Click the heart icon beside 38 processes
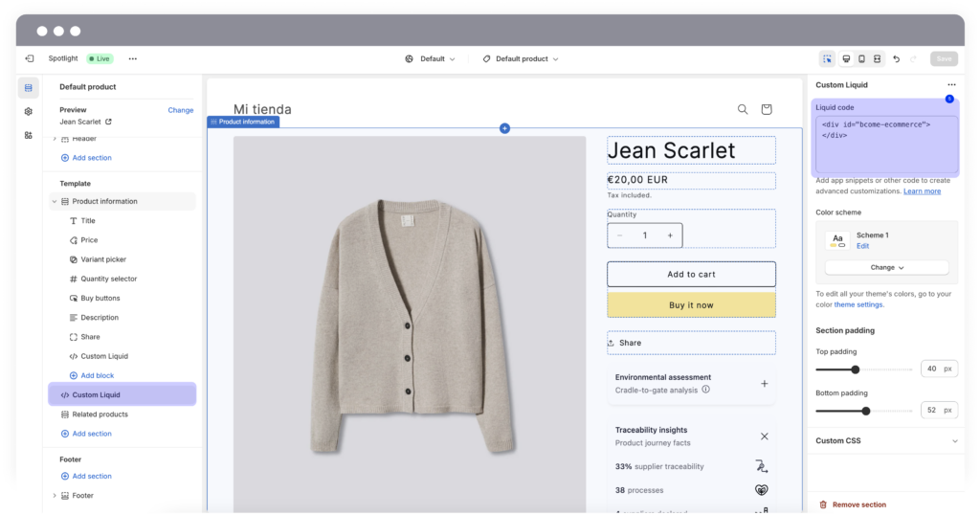This screenshot has width=980, height=515. click(x=761, y=490)
